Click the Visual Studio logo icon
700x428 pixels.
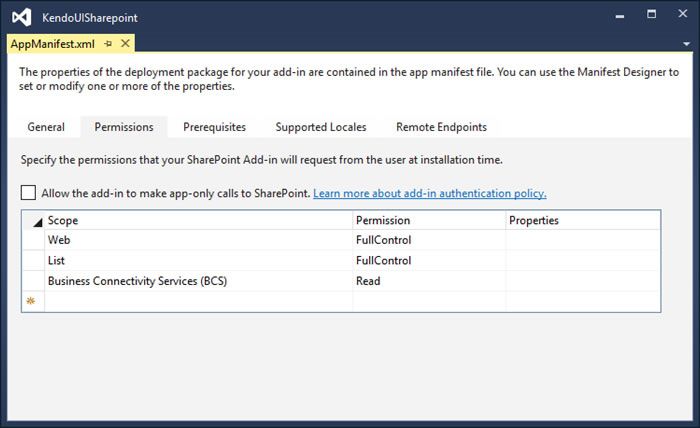[x=21, y=17]
